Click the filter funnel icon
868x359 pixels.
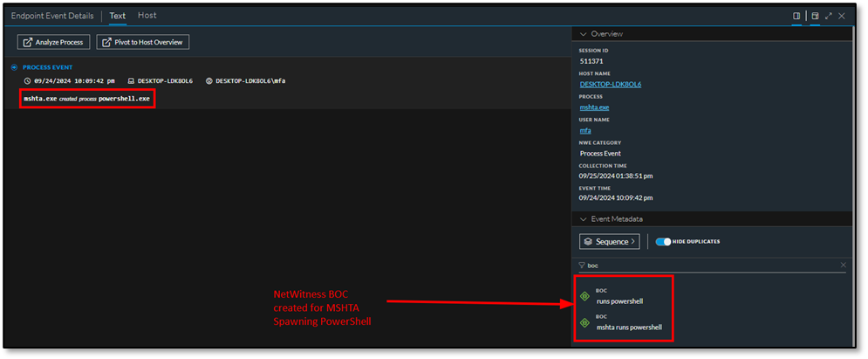[582, 266]
